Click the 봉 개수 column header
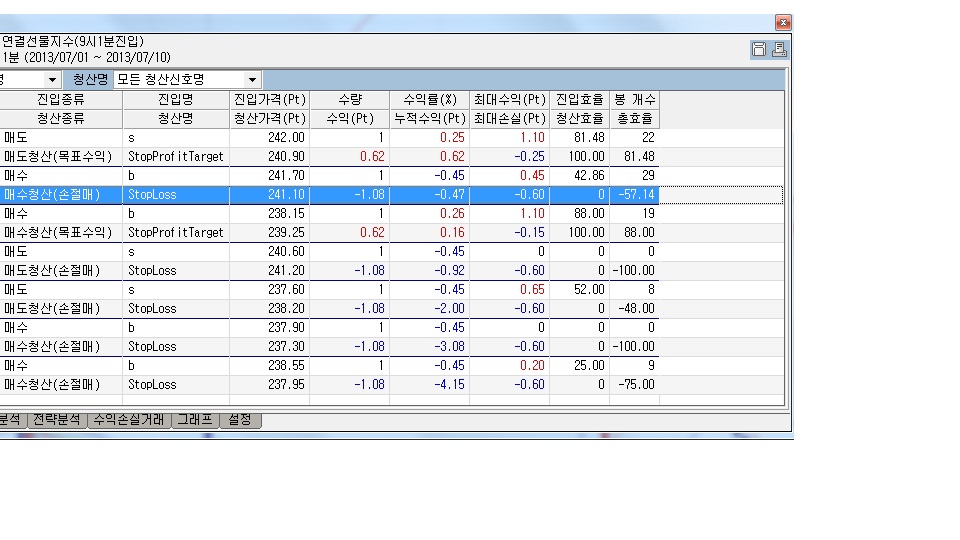 [634, 100]
